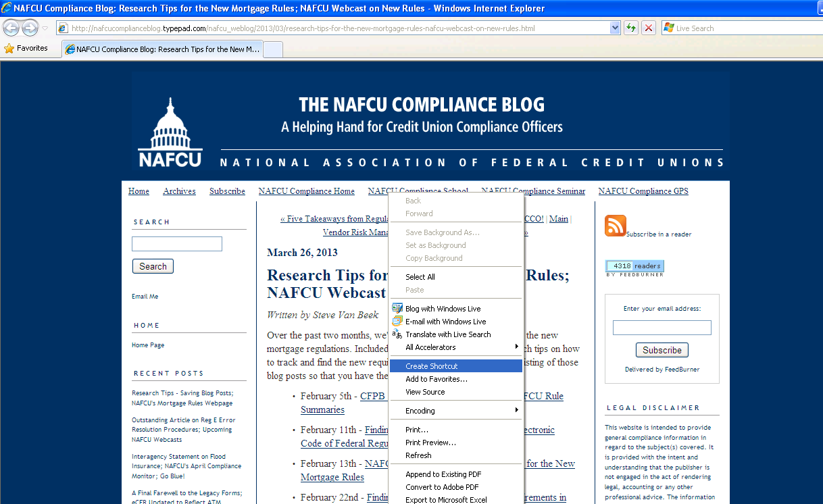This screenshot has height=504, width=823.
Task: Click the Blog with Windows Live icon
Action: click(x=397, y=309)
